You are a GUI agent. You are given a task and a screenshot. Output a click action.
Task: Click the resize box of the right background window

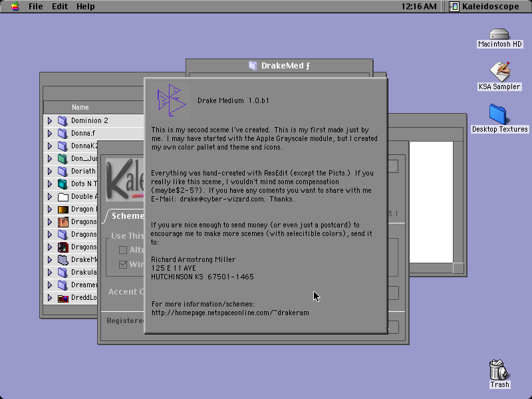458,268
